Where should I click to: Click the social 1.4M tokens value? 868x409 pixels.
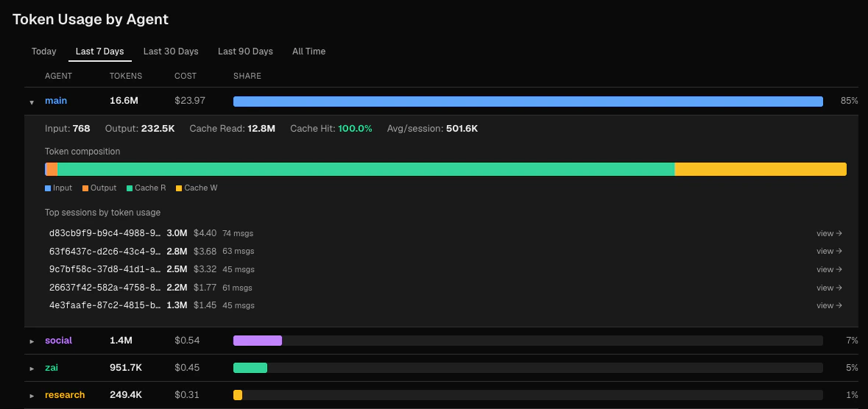click(121, 341)
